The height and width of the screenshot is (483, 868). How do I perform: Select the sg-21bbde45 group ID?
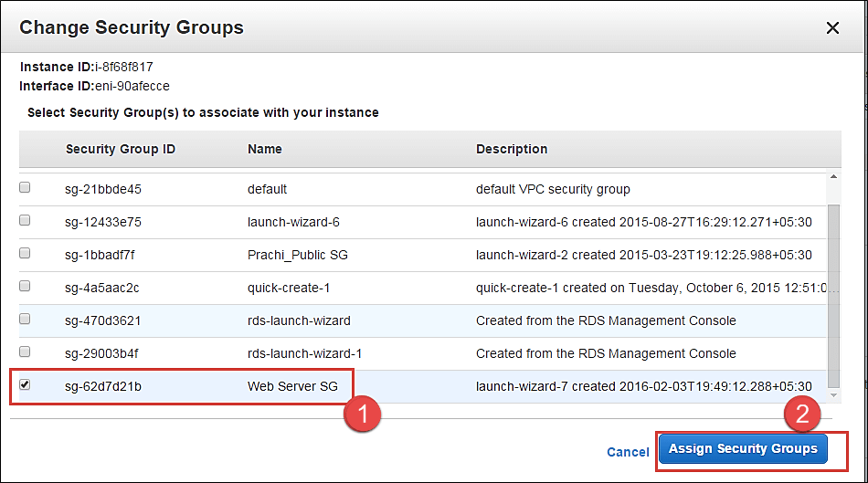tap(103, 189)
